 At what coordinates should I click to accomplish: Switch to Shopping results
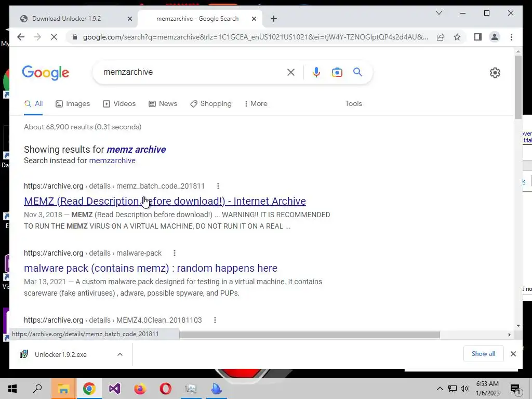[211, 103]
